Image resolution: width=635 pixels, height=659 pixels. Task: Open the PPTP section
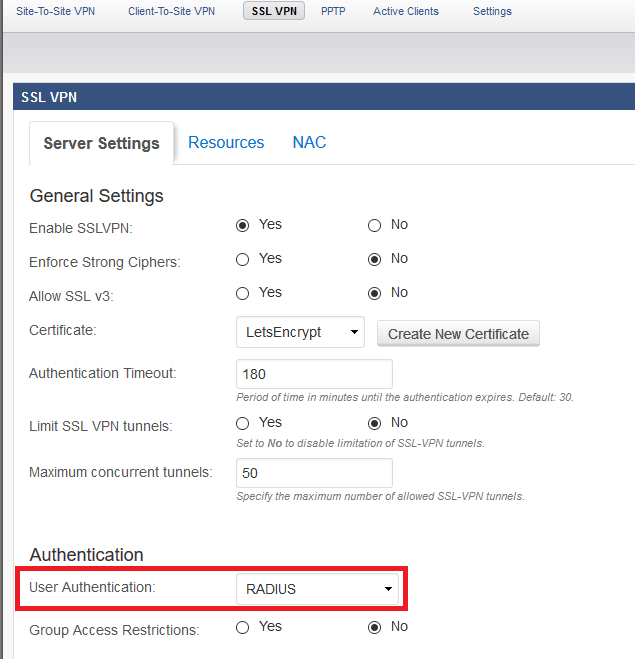tap(334, 11)
